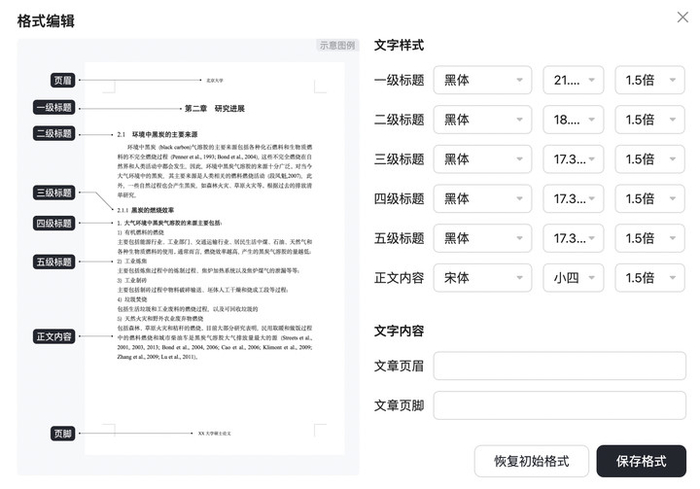Image resolution: width=700 pixels, height=489 pixels.
Task: Open font dropdown for 一级标题
Action: (482, 81)
